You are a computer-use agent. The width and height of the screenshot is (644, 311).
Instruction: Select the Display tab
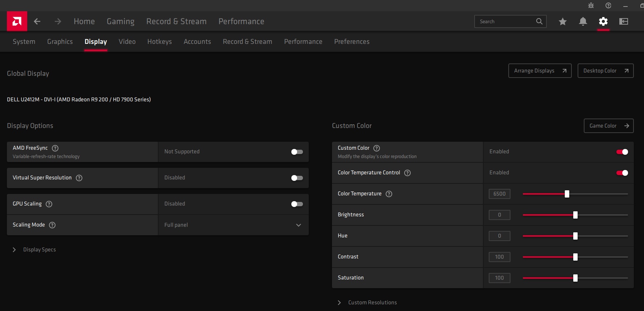point(96,42)
